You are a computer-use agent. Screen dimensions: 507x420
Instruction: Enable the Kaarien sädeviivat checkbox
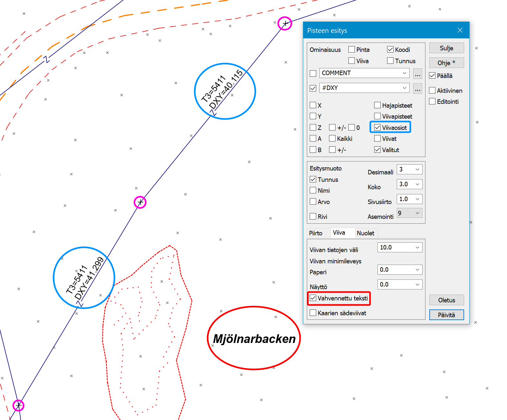(x=313, y=313)
